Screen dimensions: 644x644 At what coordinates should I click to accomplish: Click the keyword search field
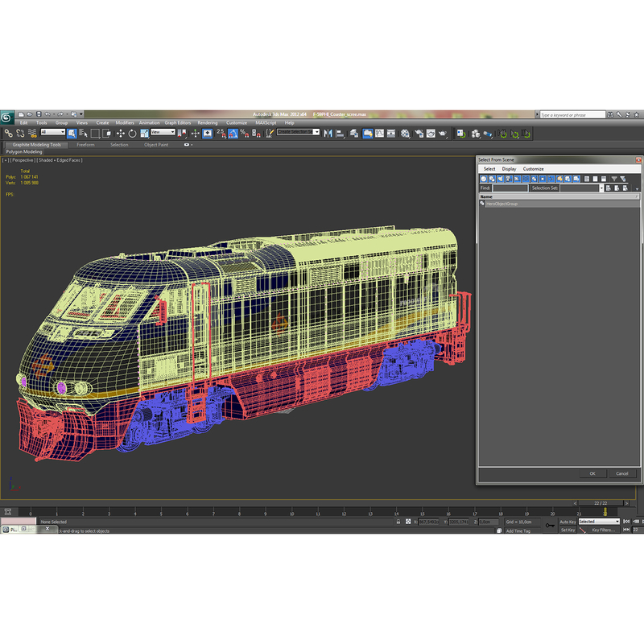[572, 115]
